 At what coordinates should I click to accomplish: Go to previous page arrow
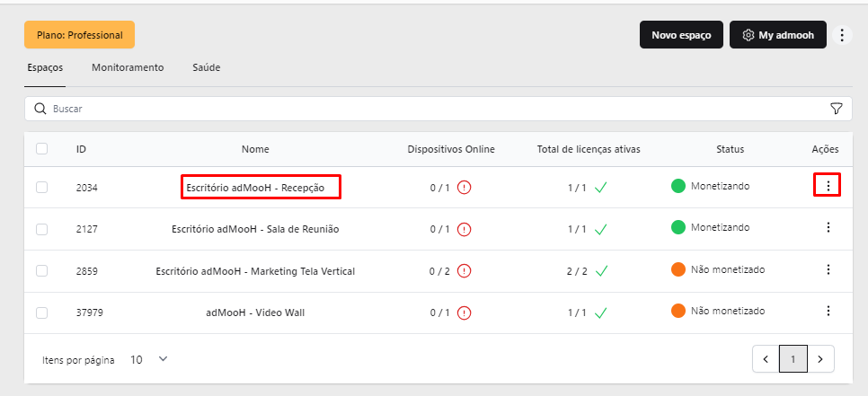766,359
